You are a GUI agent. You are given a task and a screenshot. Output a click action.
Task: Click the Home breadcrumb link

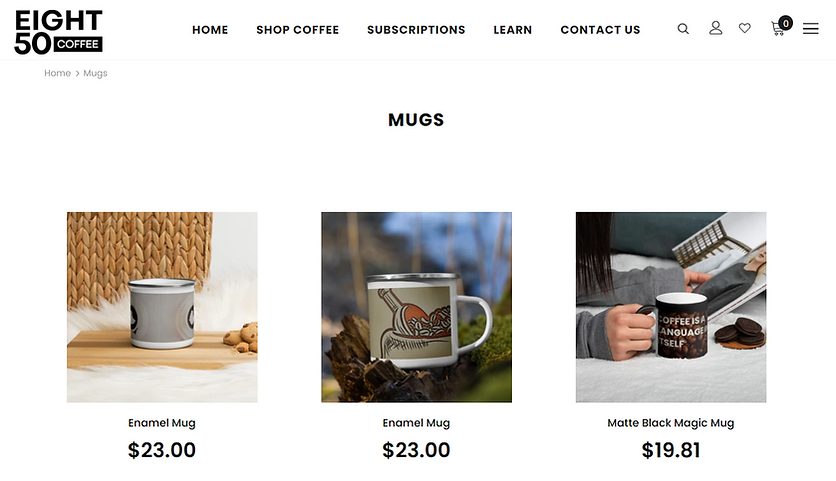[x=57, y=73]
